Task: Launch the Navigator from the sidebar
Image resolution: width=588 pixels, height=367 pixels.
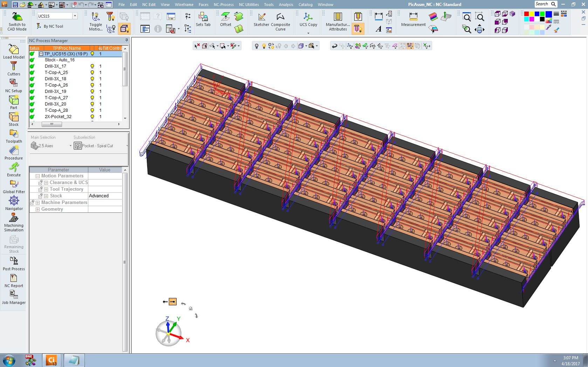Action: click(14, 201)
